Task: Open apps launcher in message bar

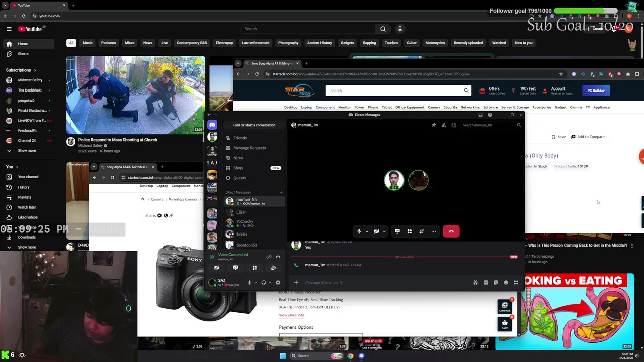Action: click(516, 282)
